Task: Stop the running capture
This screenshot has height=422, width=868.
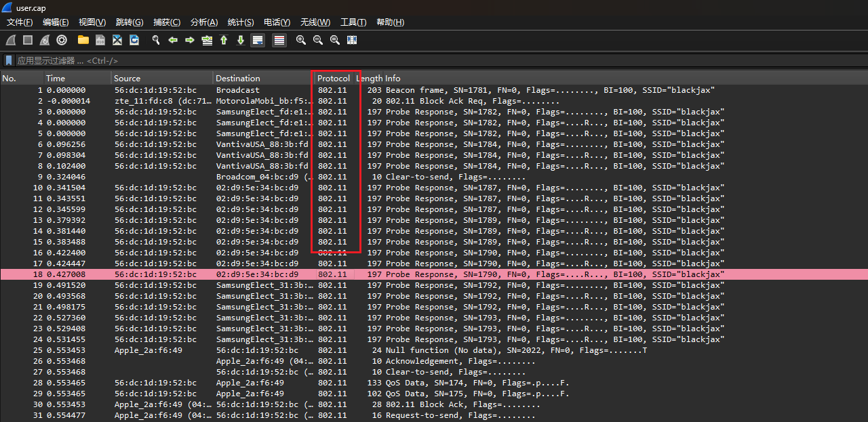Action: click(x=28, y=40)
